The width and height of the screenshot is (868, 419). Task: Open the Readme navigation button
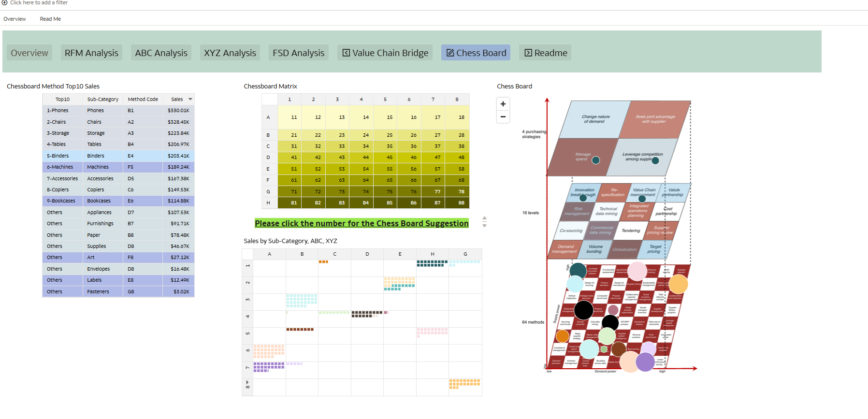point(545,53)
